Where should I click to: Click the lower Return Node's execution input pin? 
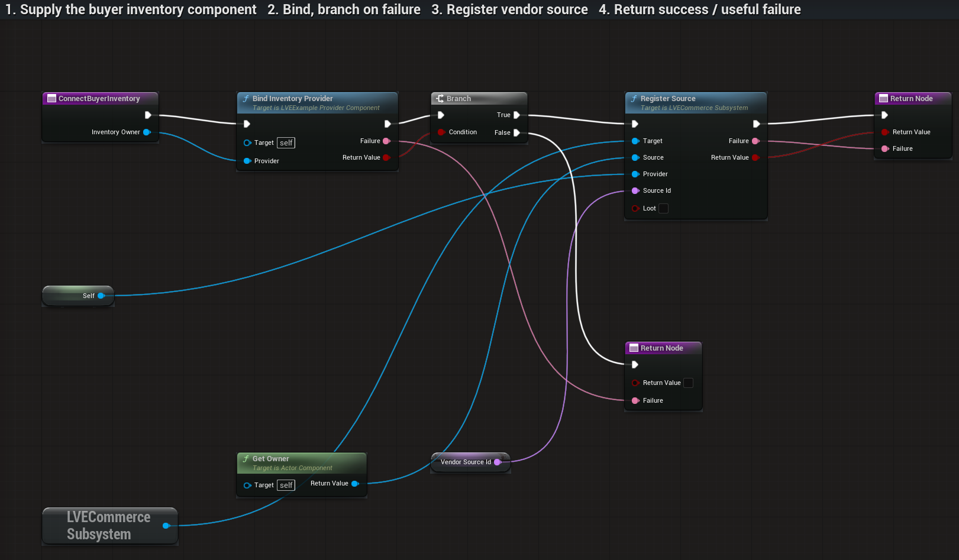[x=635, y=365]
